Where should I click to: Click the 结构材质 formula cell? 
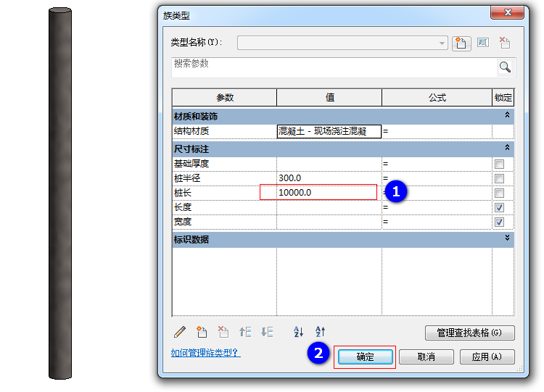(x=437, y=131)
